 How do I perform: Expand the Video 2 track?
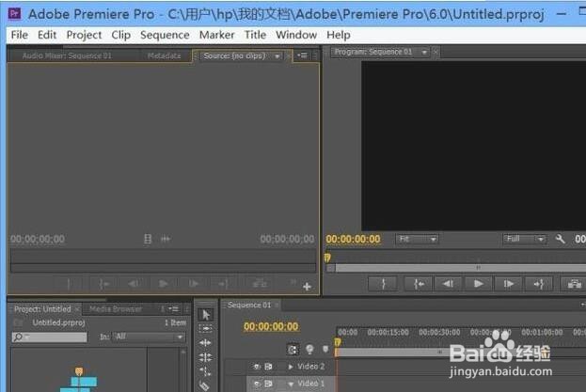click(x=291, y=367)
